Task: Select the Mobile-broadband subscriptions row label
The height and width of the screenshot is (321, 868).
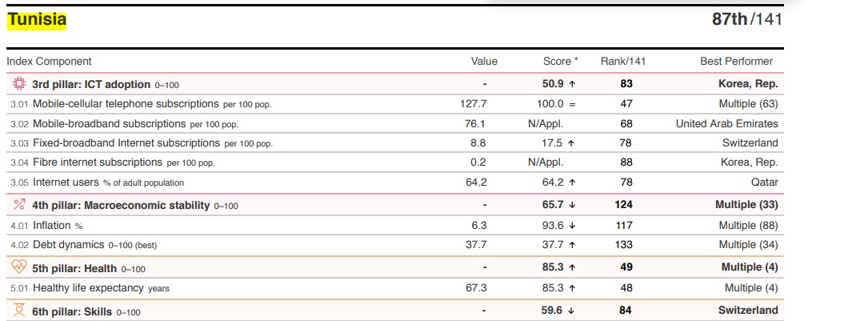Action: (109, 124)
